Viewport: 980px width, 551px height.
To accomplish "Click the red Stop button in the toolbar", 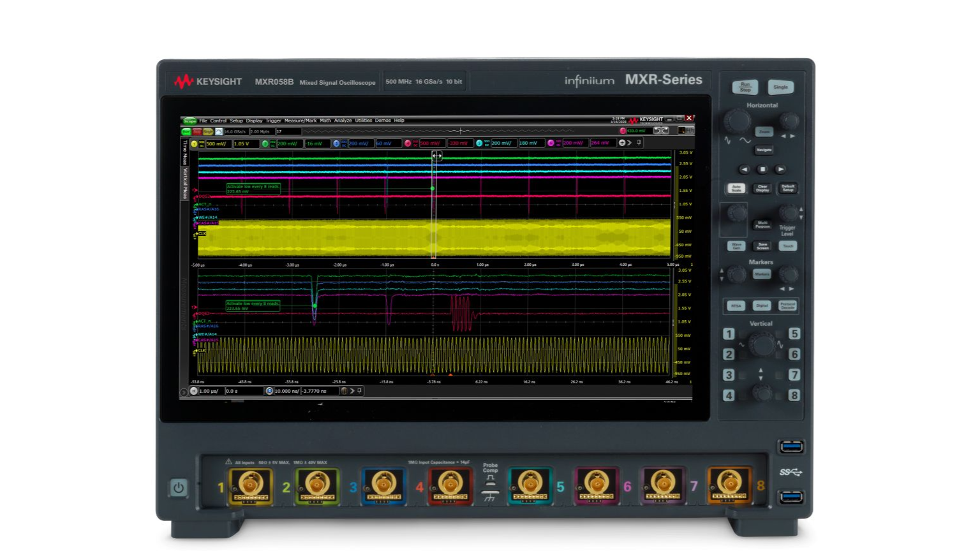I will click(197, 131).
